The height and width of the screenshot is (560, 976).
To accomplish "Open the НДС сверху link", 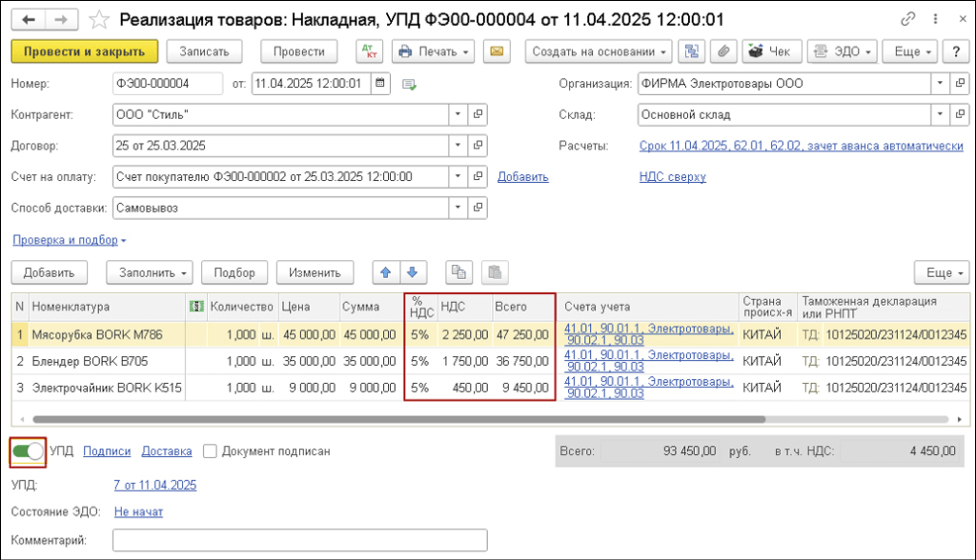I will 672,176.
